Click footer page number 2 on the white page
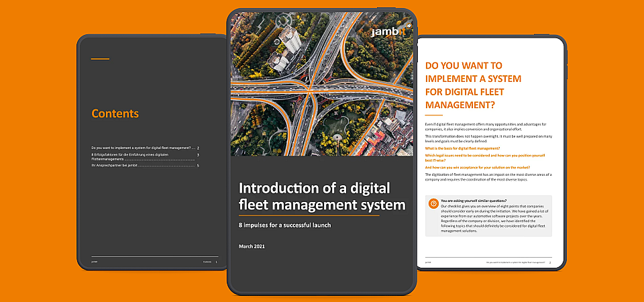644x302 pixels. point(550,262)
